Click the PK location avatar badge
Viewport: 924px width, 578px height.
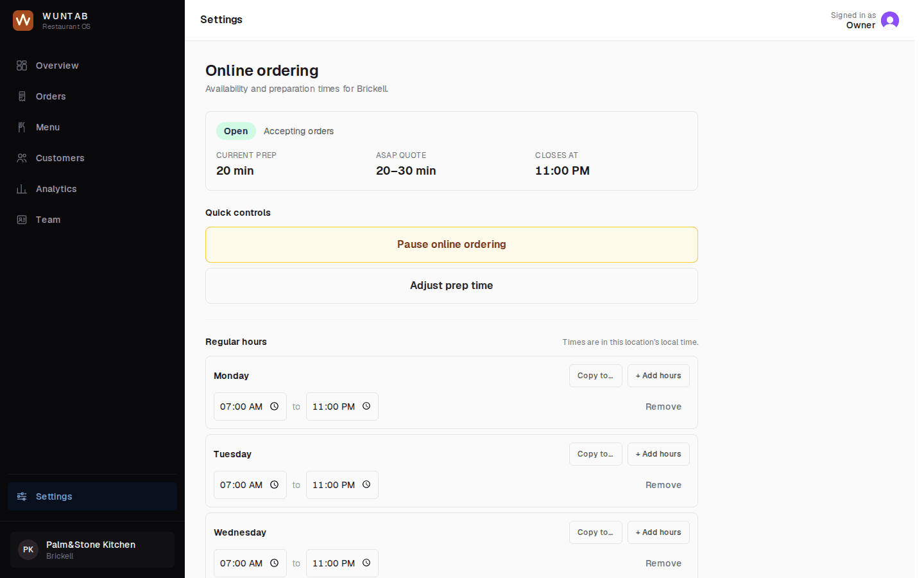coord(28,550)
